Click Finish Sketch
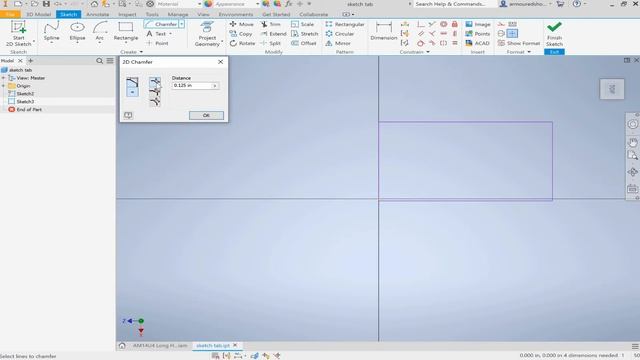The image size is (640, 360). [x=554, y=34]
